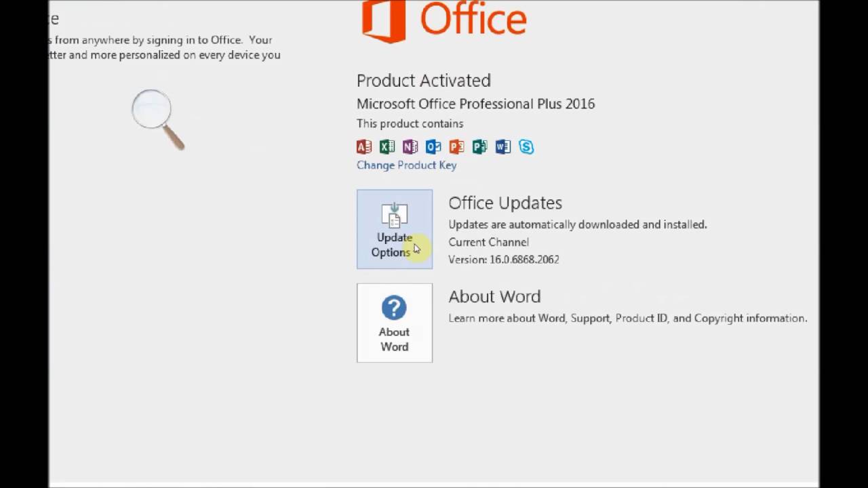Click the purple OneNote icon

pyautogui.click(x=410, y=146)
